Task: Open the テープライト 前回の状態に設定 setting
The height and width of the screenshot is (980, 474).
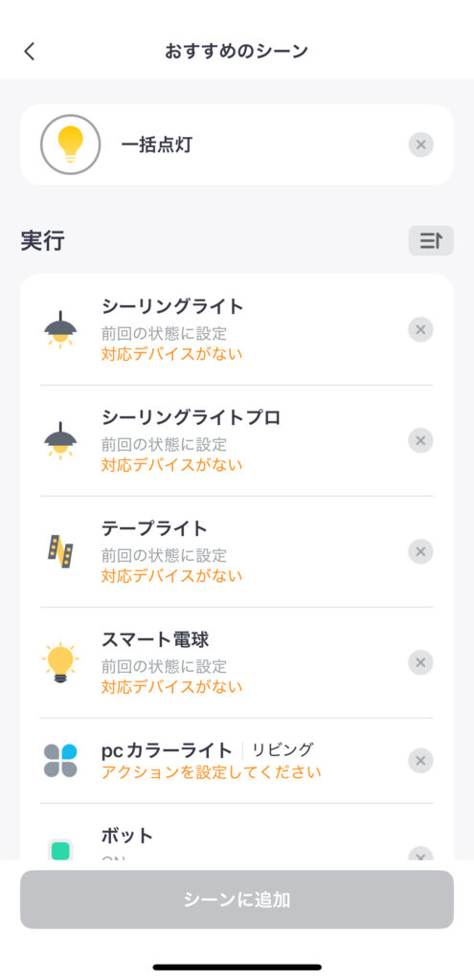Action: pyautogui.click(x=165, y=555)
